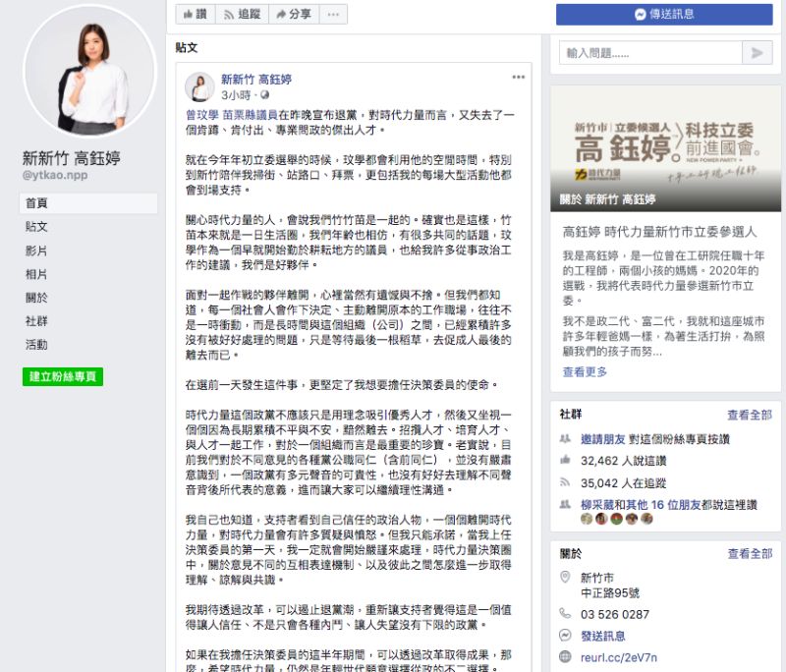Click the small post author avatar
The image size is (786, 672).
click(199, 86)
